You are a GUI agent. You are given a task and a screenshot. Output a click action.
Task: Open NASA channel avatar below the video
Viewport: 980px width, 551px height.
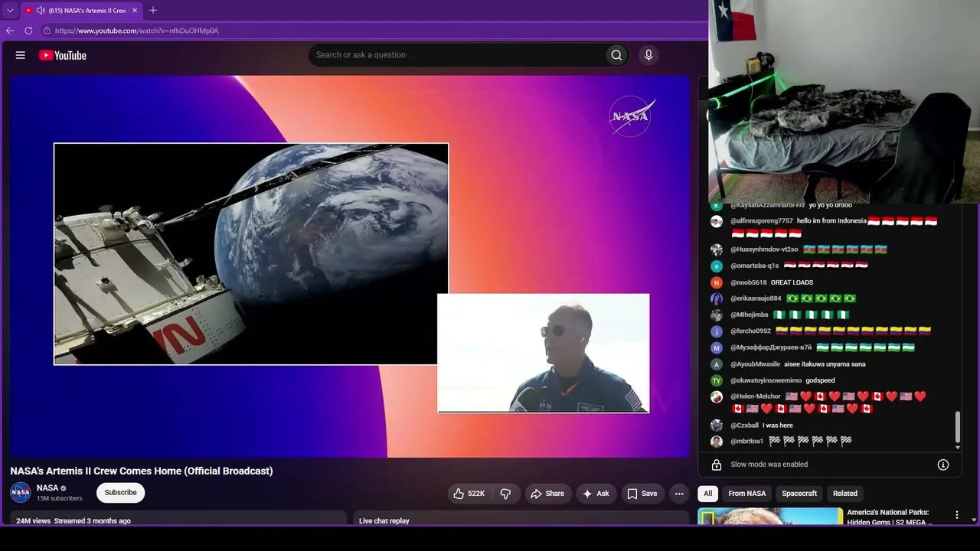(x=21, y=492)
